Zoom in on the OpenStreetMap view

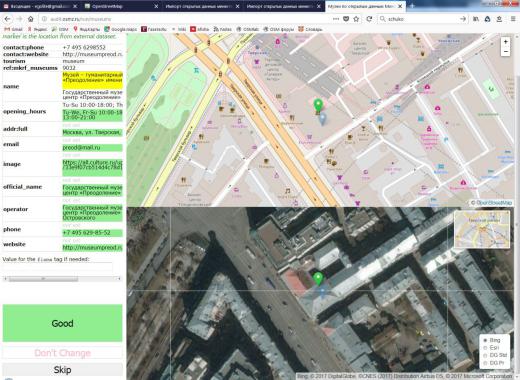coord(505,42)
